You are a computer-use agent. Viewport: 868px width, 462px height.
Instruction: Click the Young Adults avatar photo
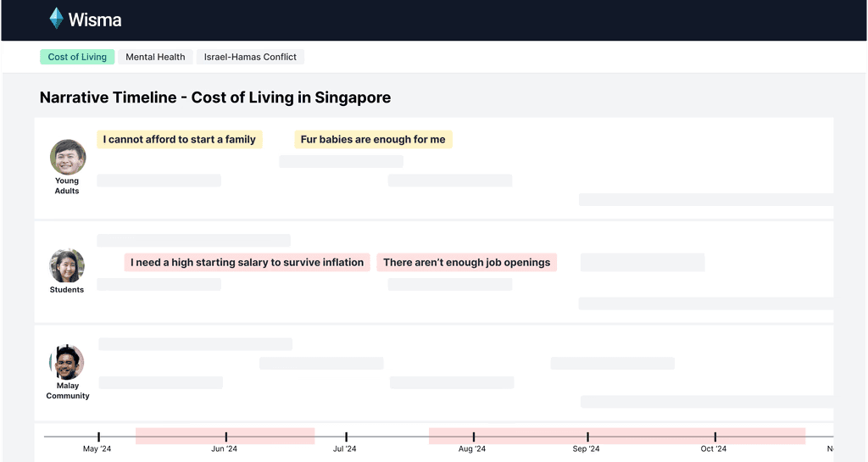(68, 157)
